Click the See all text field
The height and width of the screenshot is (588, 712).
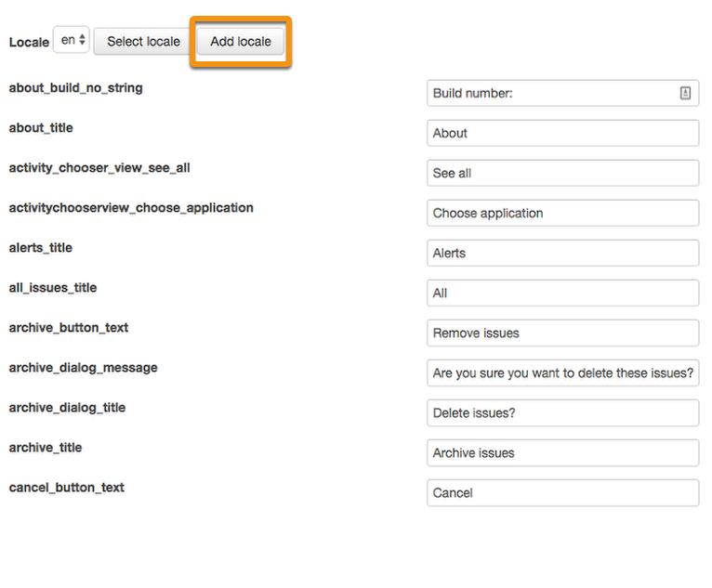coord(562,173)
